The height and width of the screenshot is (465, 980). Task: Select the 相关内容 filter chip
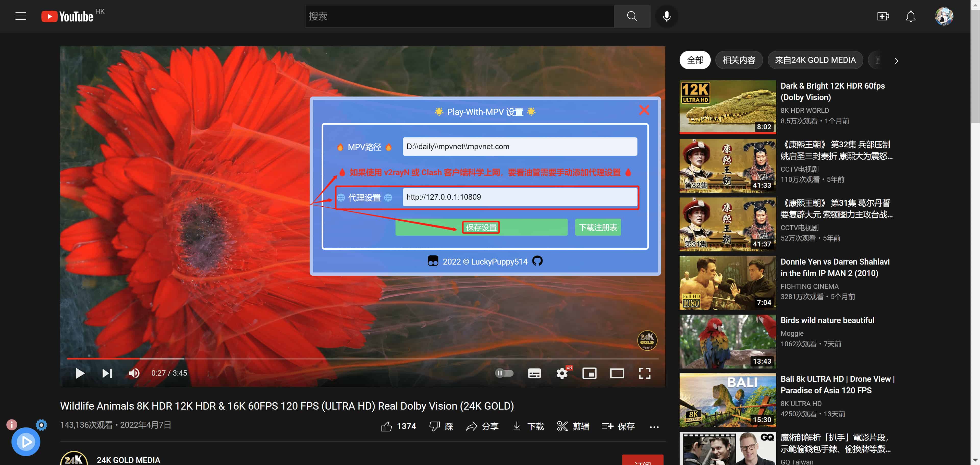(x=739, y=60)
